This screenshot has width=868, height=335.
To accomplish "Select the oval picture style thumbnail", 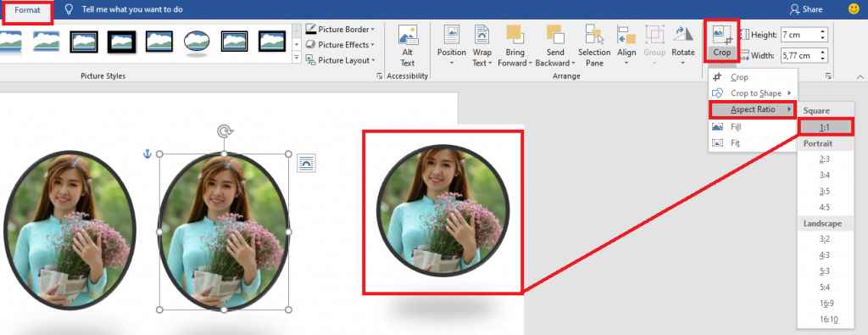I will tap(197, 42).
